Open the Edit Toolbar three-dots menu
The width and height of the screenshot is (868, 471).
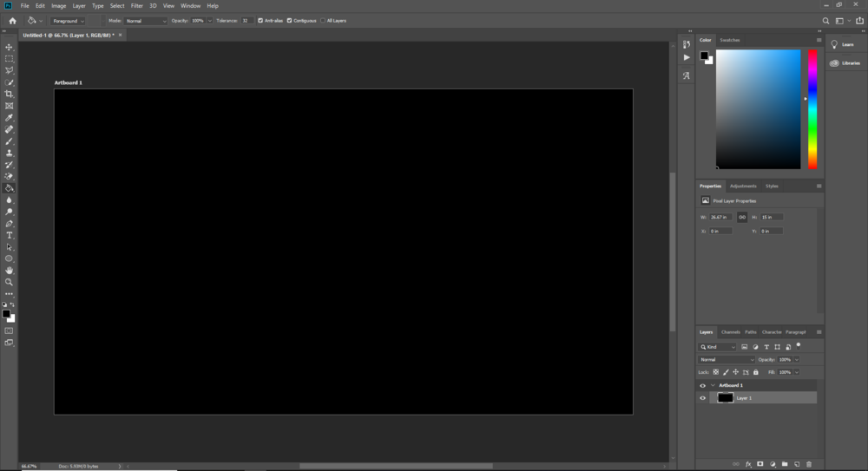pyautogui.click(x=9, y=294)
